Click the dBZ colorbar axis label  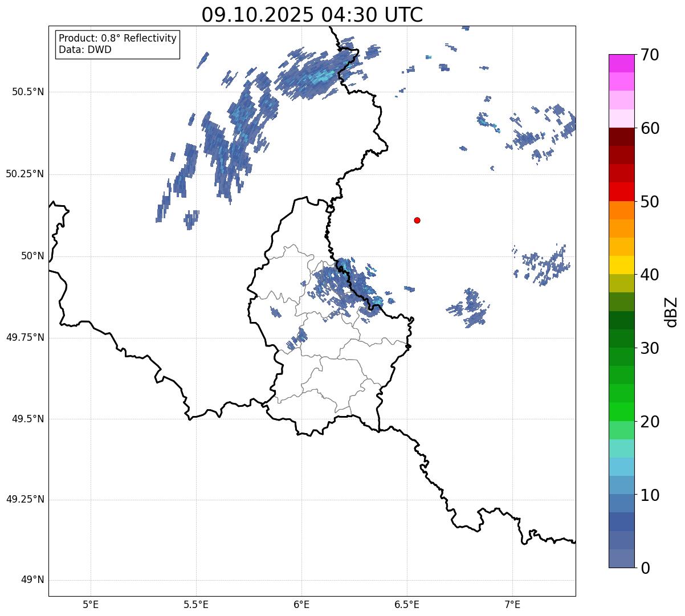tap(671, 312)
